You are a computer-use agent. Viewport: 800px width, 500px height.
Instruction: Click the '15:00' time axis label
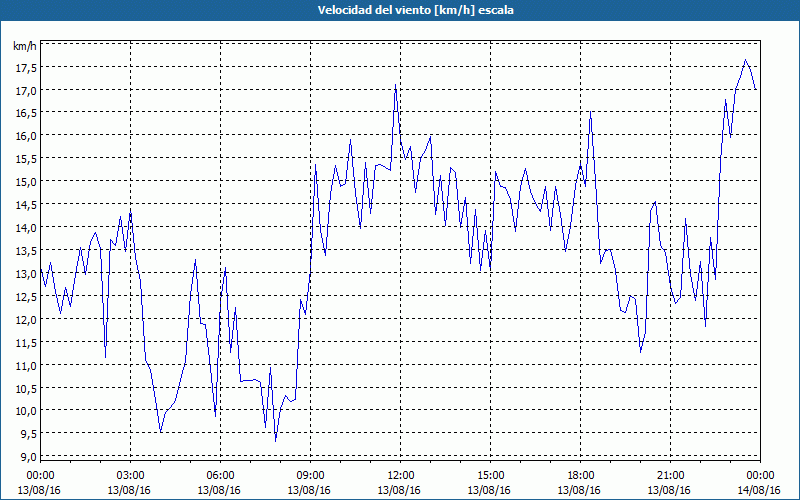click(x=490, y=476)
